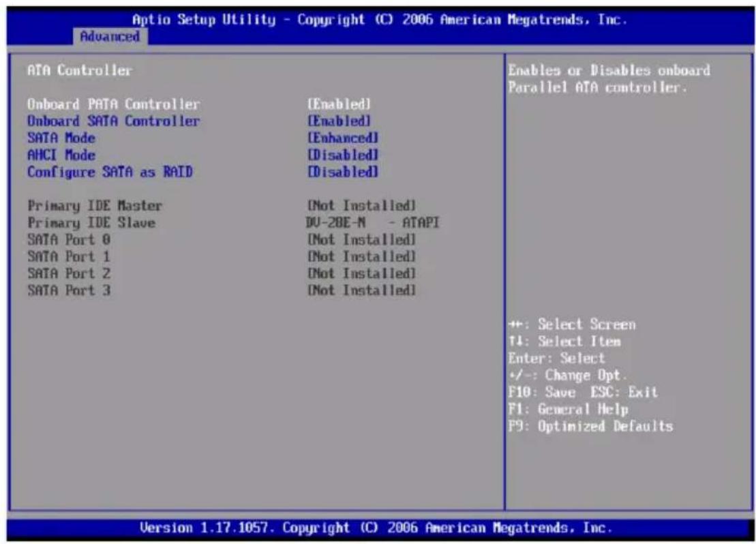Screen dimensions: 756x544
Task: Select the Onboard PATA Controller option
Action: [113, 104]
